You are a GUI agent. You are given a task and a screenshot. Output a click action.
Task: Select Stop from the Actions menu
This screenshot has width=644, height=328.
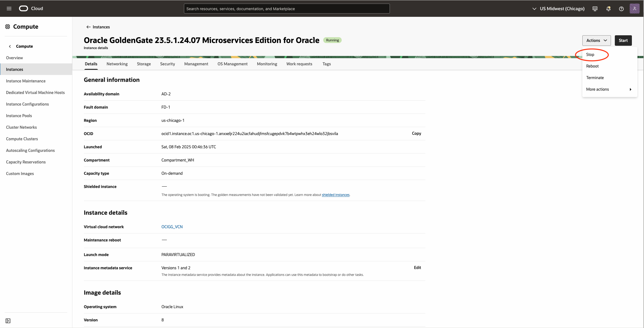[x=590, y=54]
